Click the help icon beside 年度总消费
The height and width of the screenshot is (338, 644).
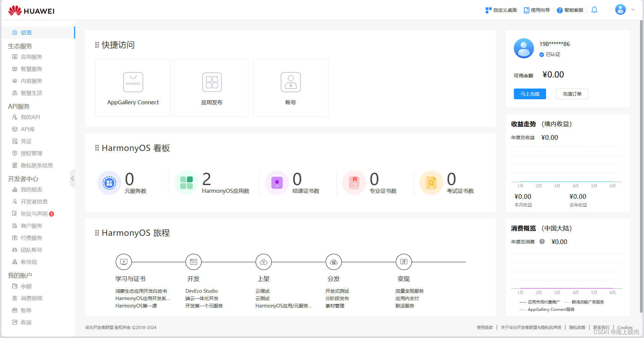[x=542, y=241]
